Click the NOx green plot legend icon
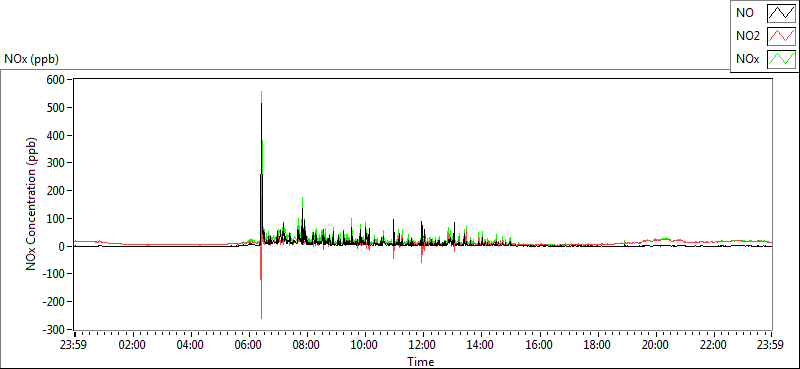Image resolution: width=800 pixels, height=369 pixels. pyautogui.click(x=782, y=59)
